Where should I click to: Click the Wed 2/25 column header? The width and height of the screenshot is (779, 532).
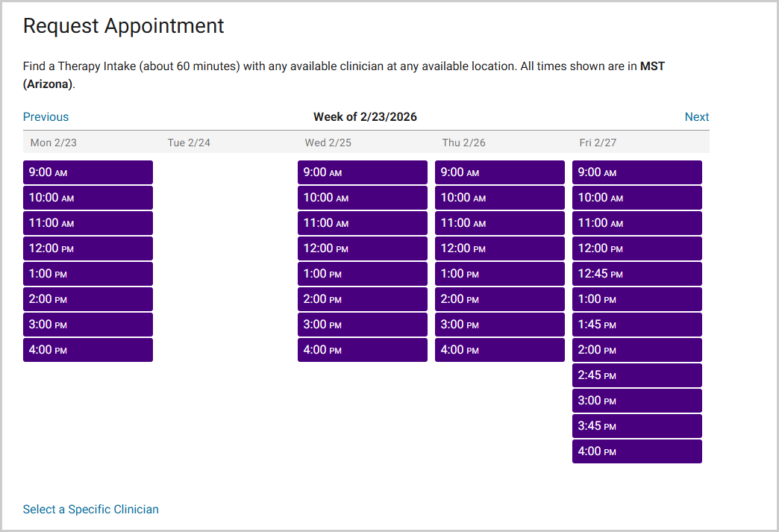(328, 143)
